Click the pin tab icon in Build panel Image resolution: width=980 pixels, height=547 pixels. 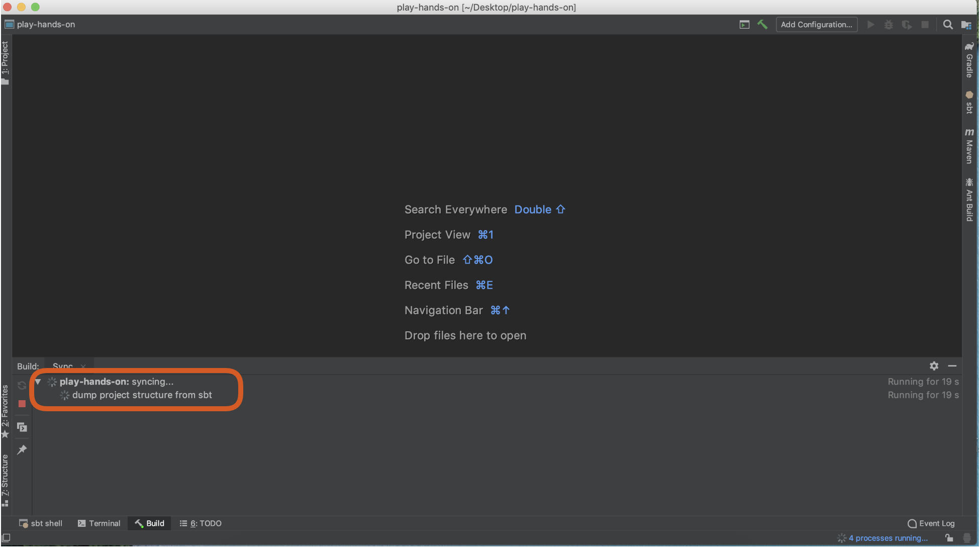pos(22,450)
